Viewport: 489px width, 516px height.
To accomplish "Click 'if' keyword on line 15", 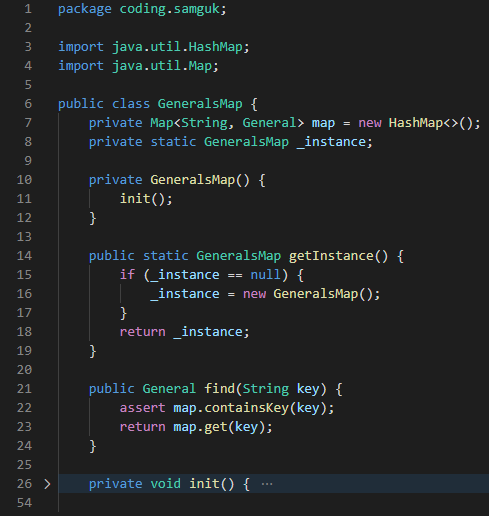I will click(127, 275).
